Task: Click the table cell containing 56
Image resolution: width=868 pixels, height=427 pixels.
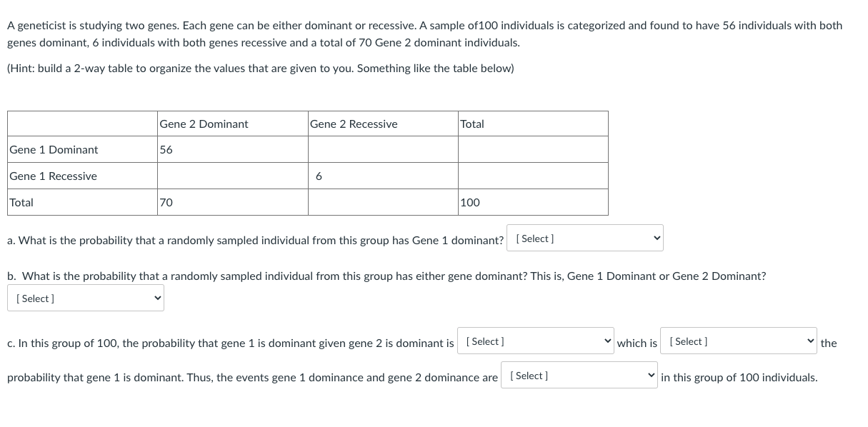Action: click(x=233, y=149)
